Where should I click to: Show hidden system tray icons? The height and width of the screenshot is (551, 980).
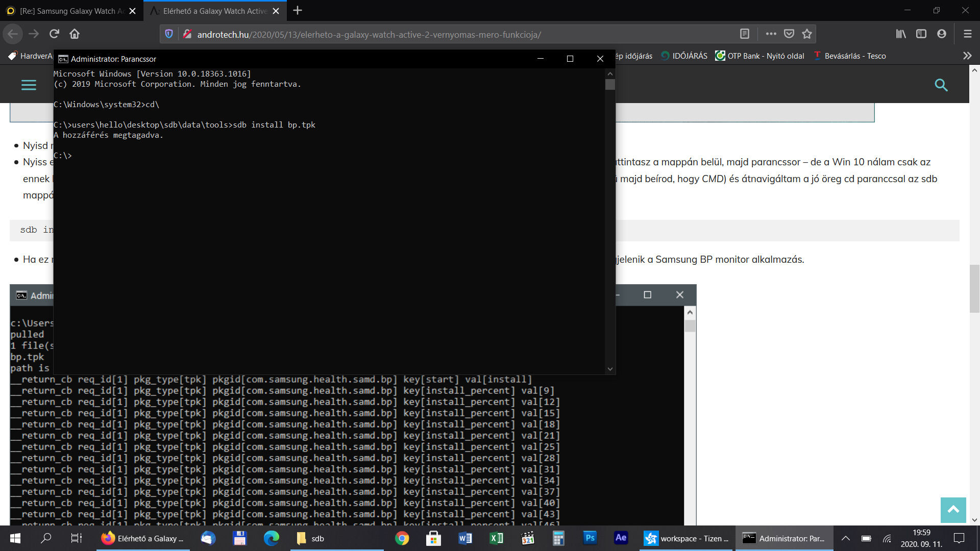pos(846,538)
